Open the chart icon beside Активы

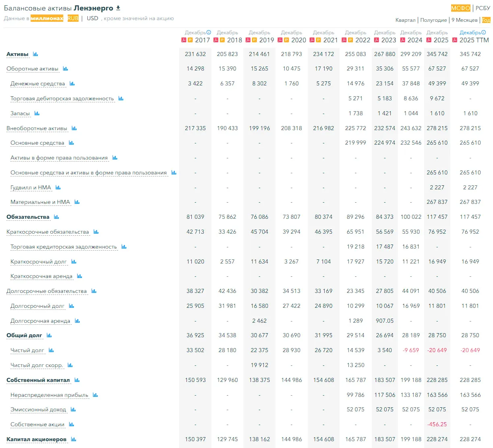35,54
